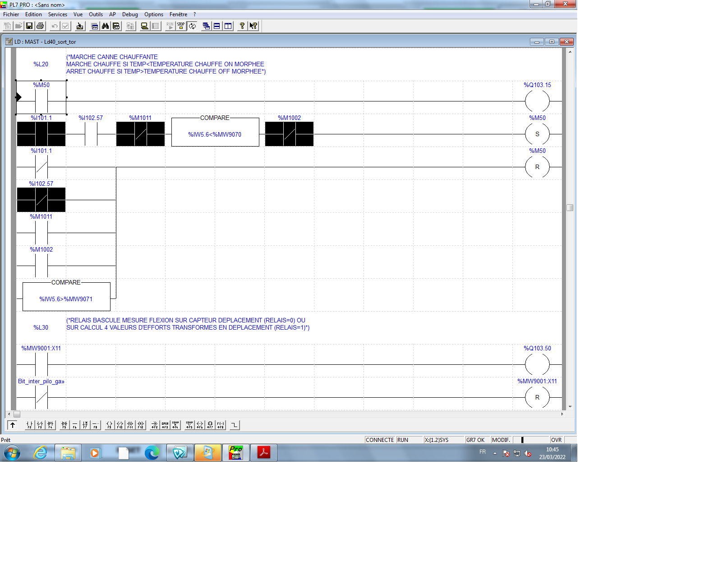
Task: Click the tile windows horizontally icon
Action: tap(217, 26)
